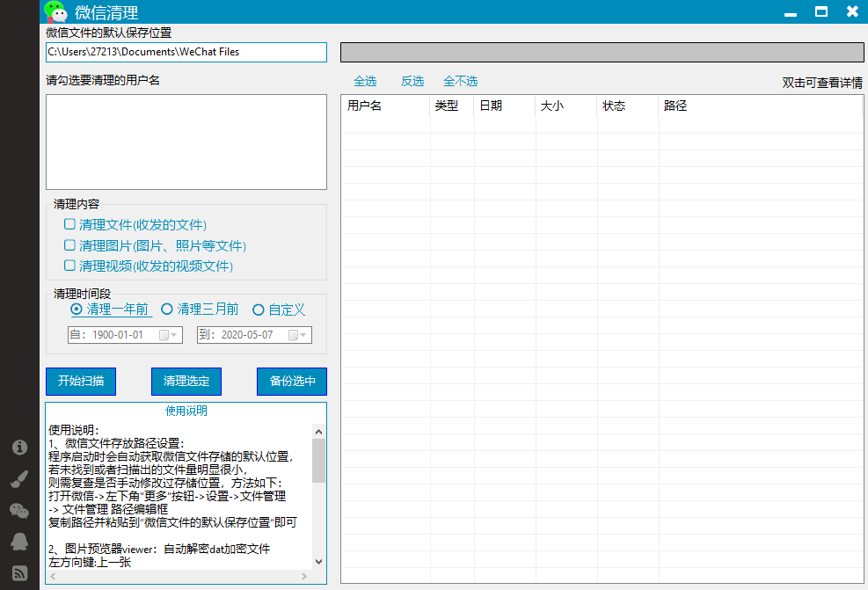Click the username selection list box
This screenshot has height=590, width=868.
coord(186,142)
